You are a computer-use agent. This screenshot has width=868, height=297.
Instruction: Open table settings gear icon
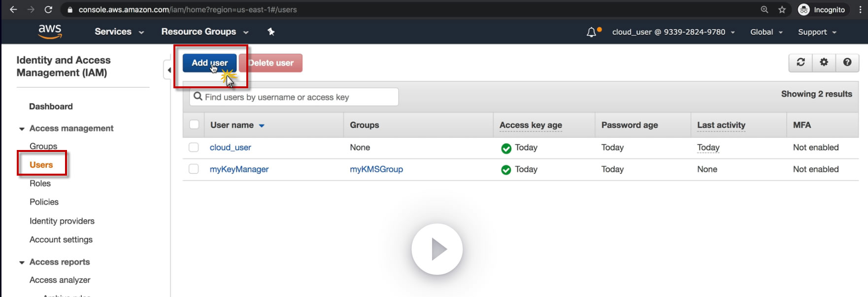824,62
